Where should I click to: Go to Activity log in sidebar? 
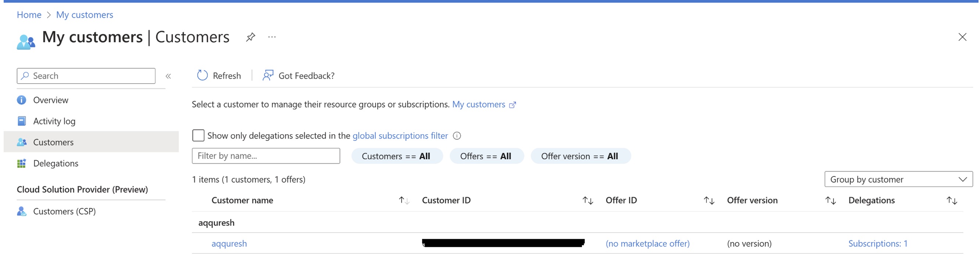point(54,121)
